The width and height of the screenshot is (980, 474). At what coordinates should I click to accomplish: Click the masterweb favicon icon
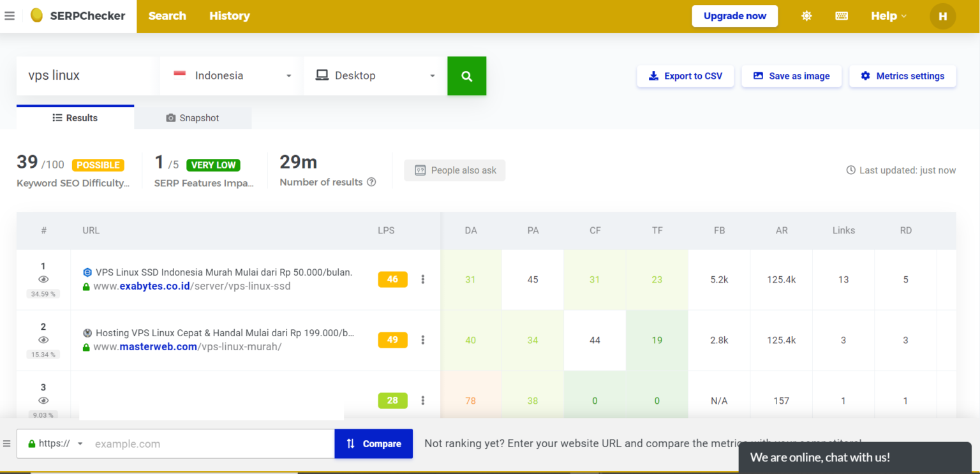pos(87,333)
